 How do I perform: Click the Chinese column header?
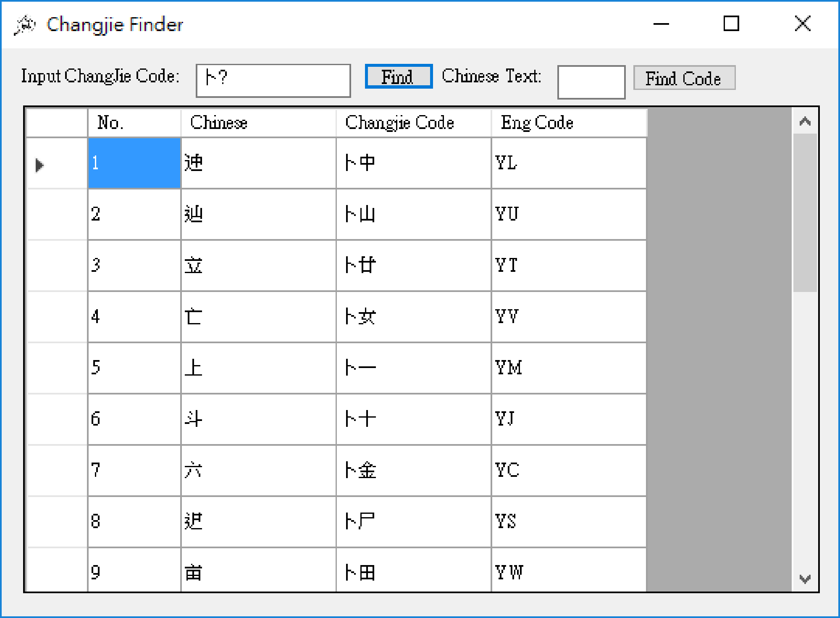(x=258, y=123)
